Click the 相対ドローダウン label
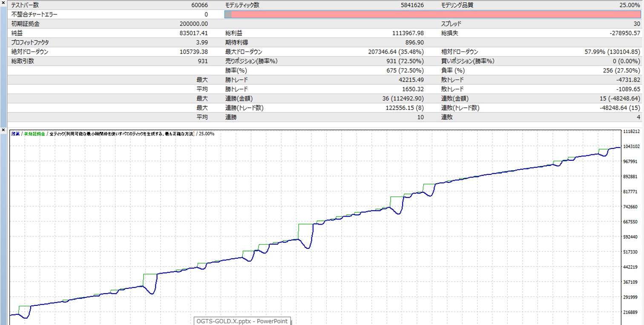644x325 pixels. click(x=460, y=52)
